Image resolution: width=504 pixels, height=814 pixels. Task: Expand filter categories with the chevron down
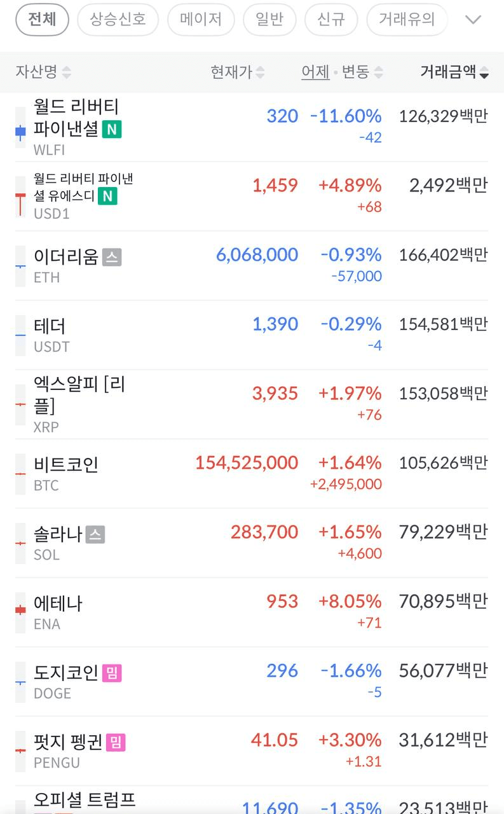pyautogui.click(x=473, y=20)
